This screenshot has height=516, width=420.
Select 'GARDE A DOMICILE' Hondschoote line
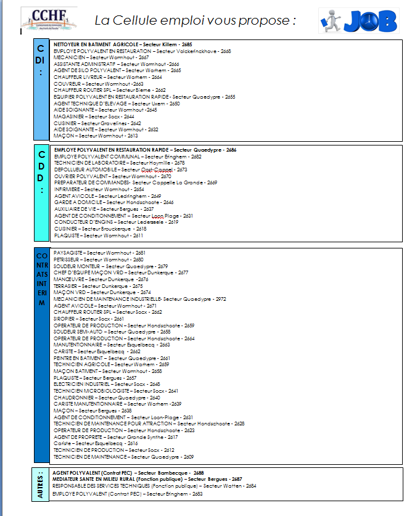(x=114, y=203)
